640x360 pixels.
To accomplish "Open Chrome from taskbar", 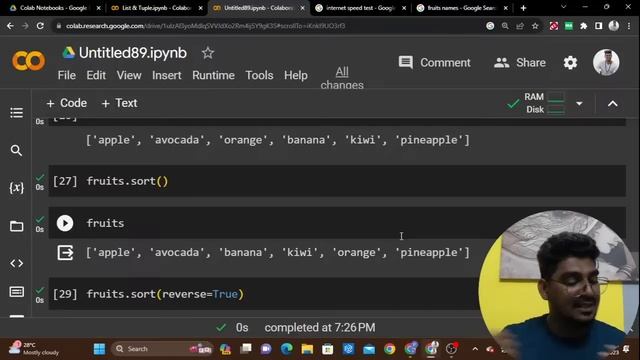I will tap(390, 349).
